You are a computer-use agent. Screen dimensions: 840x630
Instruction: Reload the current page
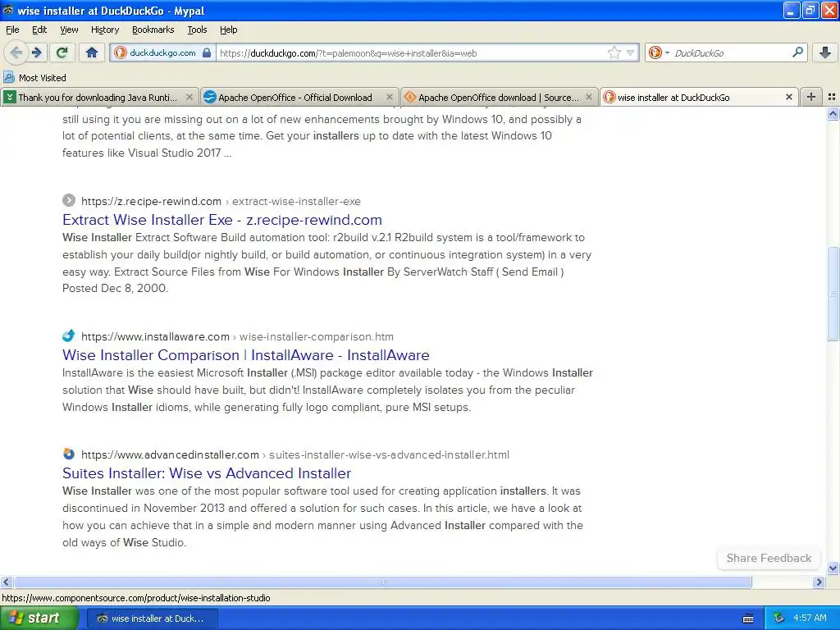pyautogui.click(x=62, y=52)
